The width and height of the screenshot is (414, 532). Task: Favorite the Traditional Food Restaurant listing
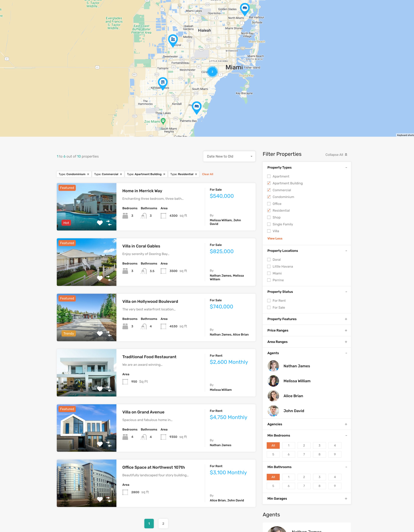(100, 388)
